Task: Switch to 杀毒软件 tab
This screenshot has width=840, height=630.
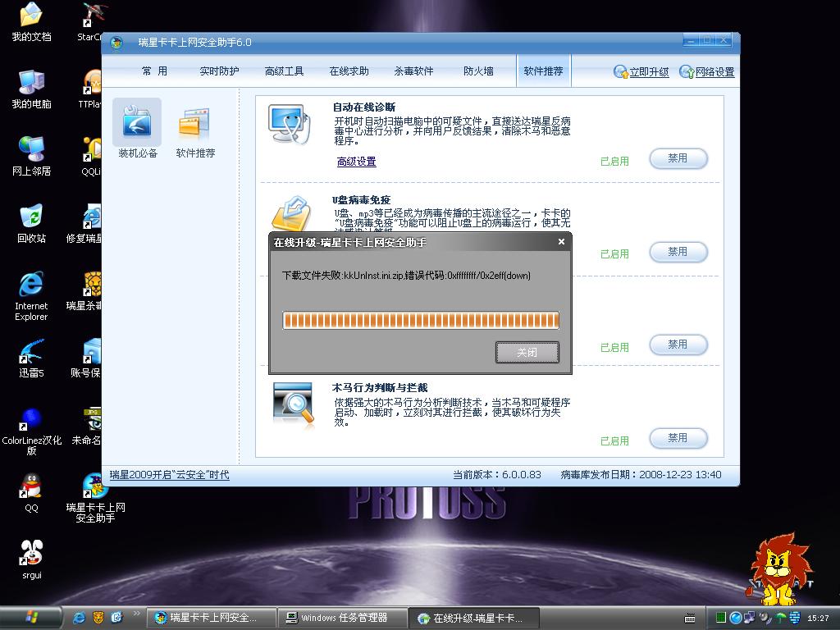Action: tap(413, 71)
